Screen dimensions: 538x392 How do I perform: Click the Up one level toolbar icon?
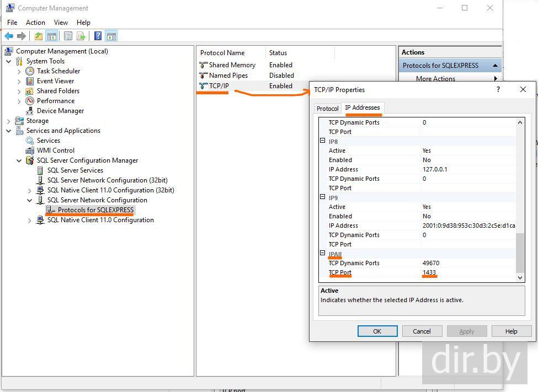tap(38, 36)
